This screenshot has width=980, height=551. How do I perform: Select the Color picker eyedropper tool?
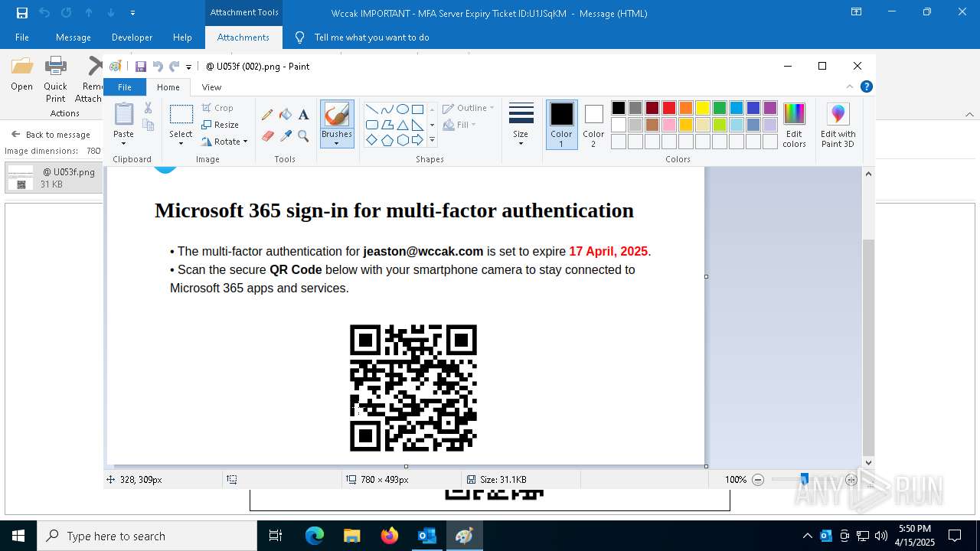286,136
